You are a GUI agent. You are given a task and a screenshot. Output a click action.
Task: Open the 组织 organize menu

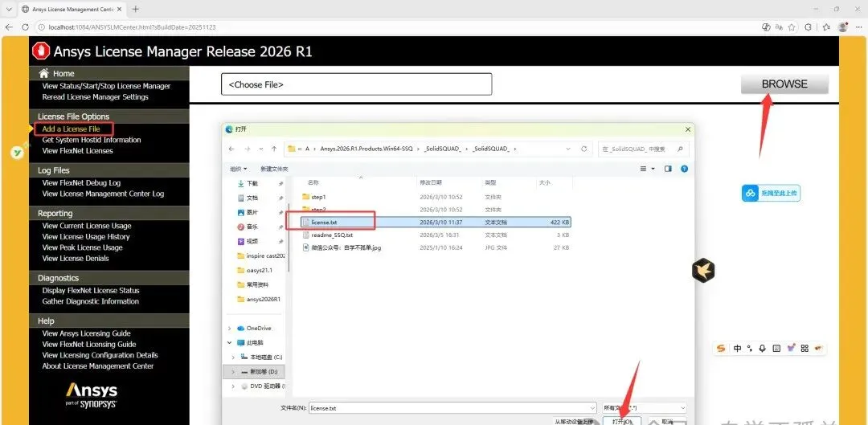coord(239,168)
